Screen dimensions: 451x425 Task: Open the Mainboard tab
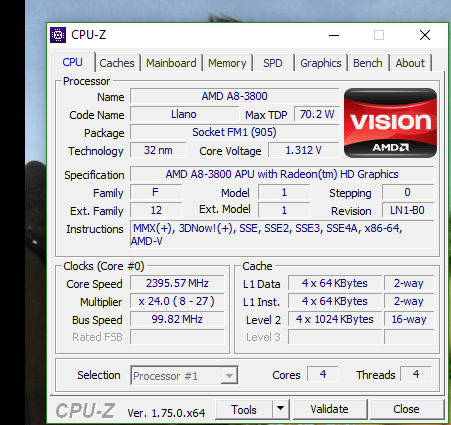pos(171,63)
